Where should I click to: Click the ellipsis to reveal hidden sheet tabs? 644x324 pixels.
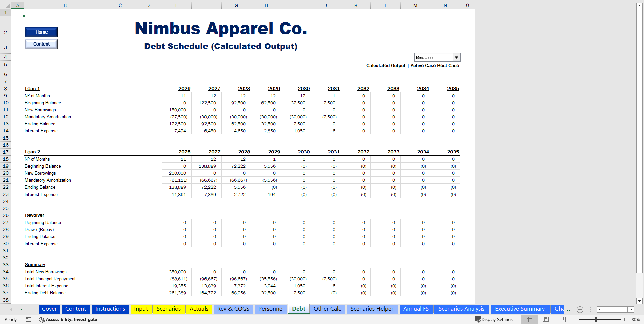(x=569, y=310)
